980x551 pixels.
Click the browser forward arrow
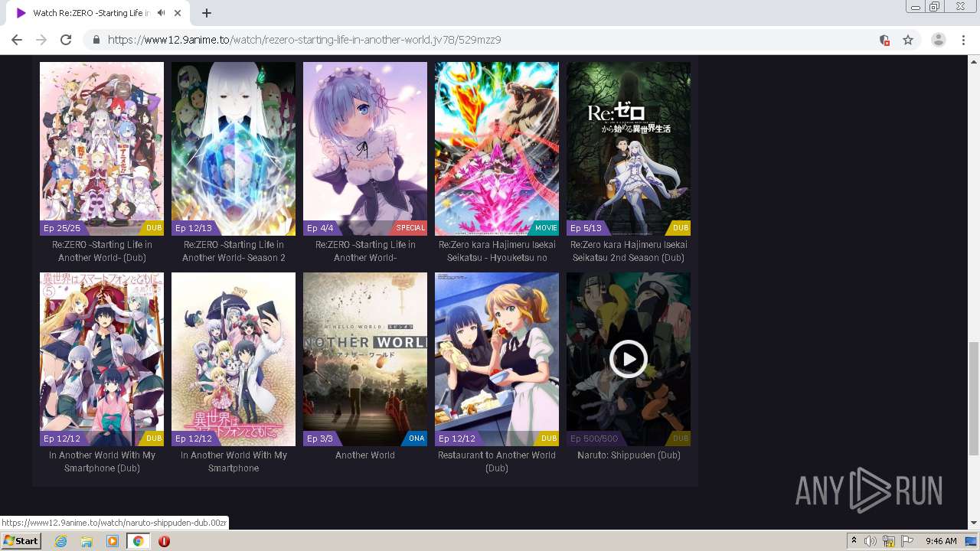[x=41, y=40]
